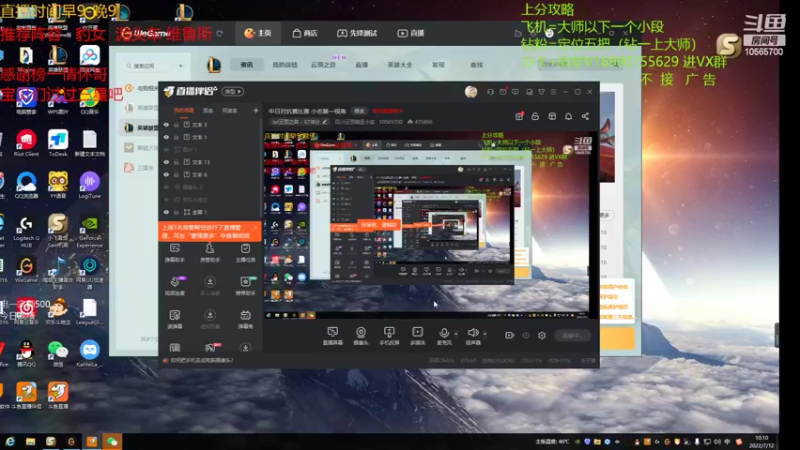Screen dimensions: 800x450
Task: Open the 弹幕助手 tool
Action: pyautogui.click(x=174, y=253)
